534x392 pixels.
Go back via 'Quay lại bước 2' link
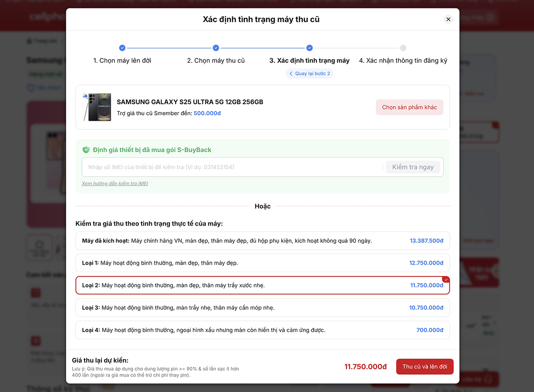click(310, 73)
